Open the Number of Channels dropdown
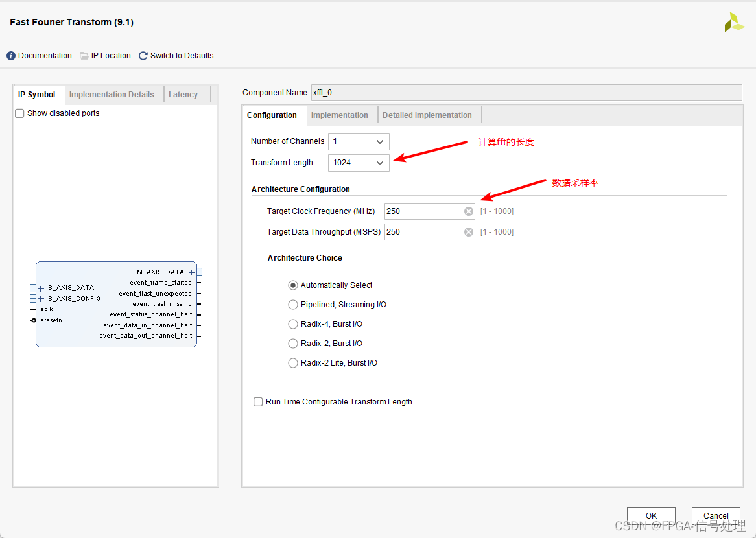The height and width of the screenshot is (538, 756). (x=359, y=141)
